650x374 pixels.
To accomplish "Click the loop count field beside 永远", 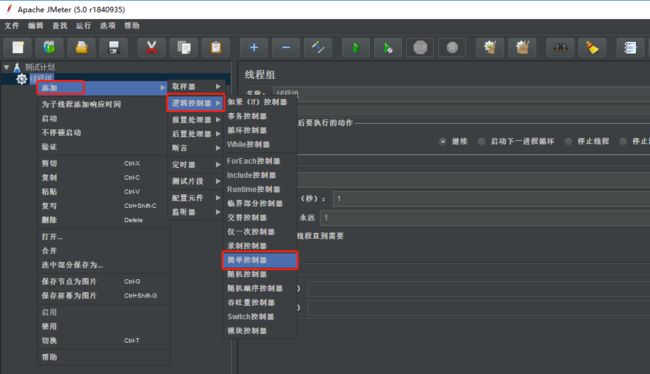I will [485, 218].
